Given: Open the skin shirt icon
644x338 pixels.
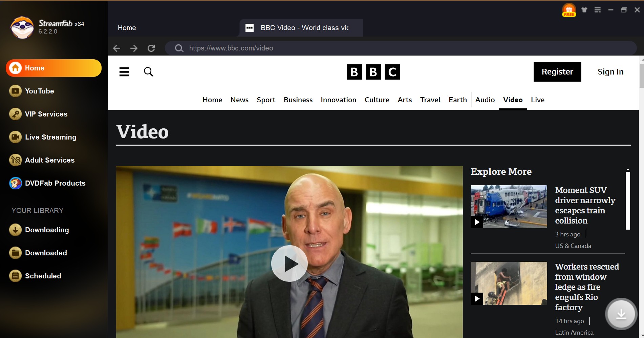Looking at the screenshot, I should [x=584, y=10].
